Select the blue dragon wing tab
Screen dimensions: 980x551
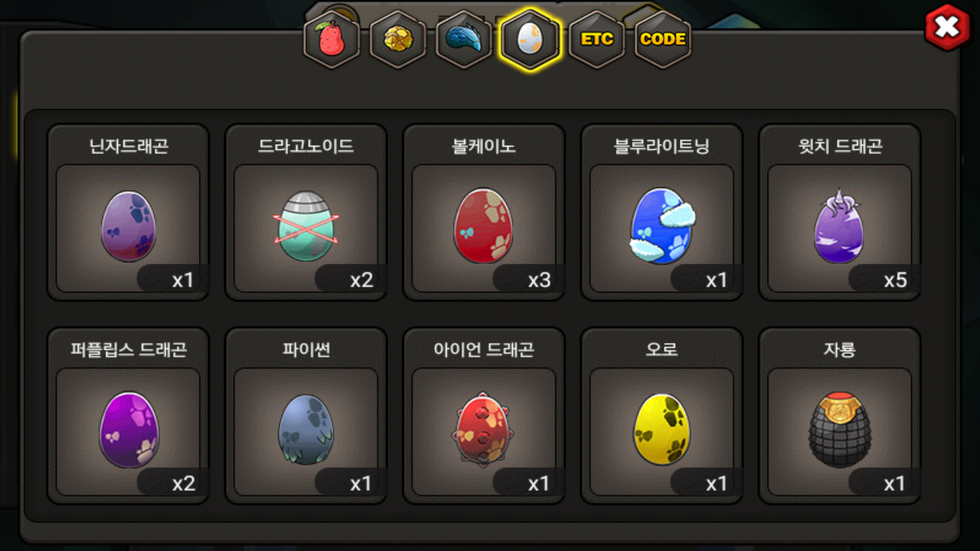click(x=464, y=39)
